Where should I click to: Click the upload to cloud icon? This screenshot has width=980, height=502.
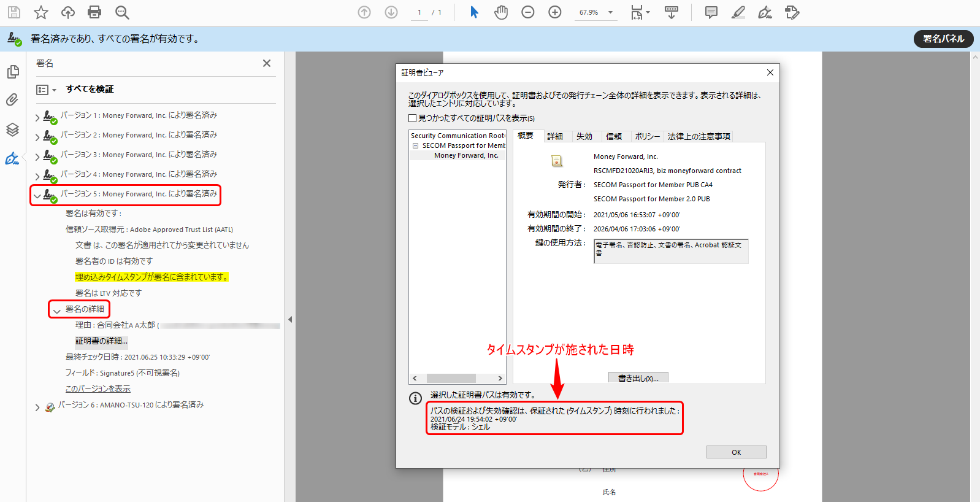tap(68, 12)
